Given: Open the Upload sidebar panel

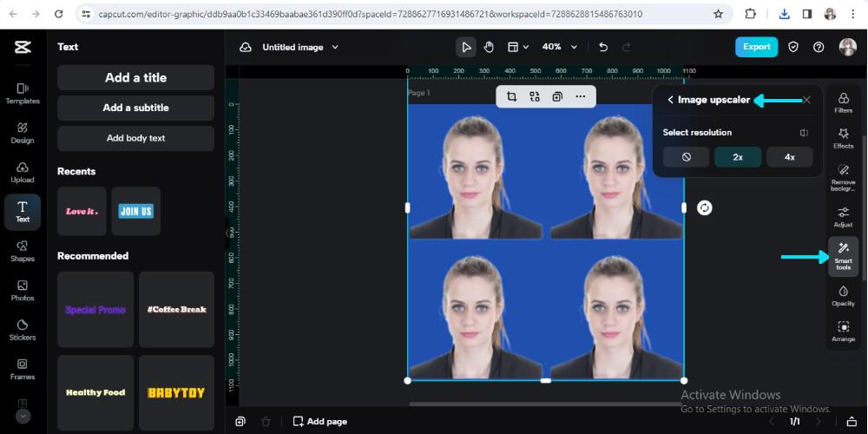Looking at the screenshot, I should (23, 172).
